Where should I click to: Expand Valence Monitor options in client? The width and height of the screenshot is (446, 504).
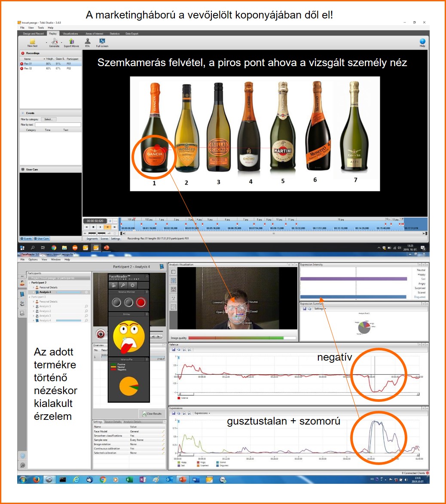coord(147,292)
